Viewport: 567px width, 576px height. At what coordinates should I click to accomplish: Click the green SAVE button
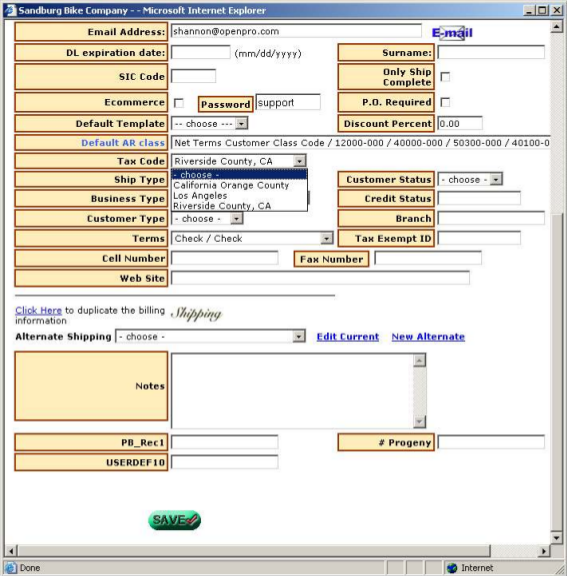point(174,520)
